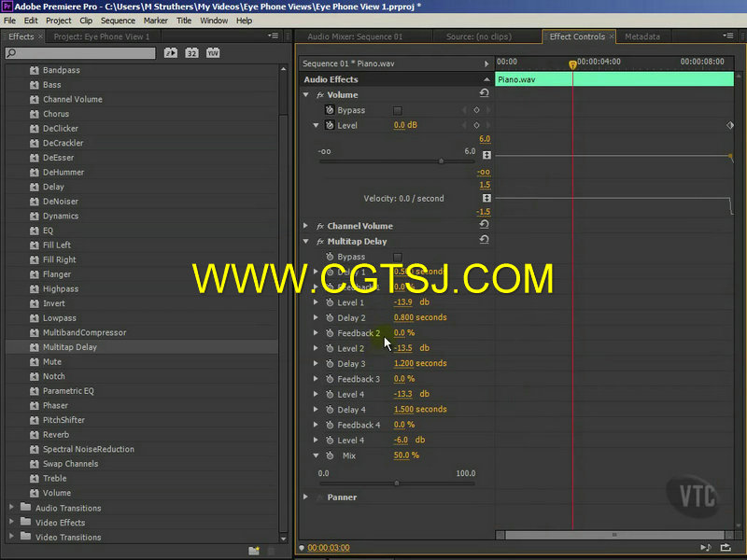
Task: Toggle fx on for Channel Volume
Action: point(320,226)
